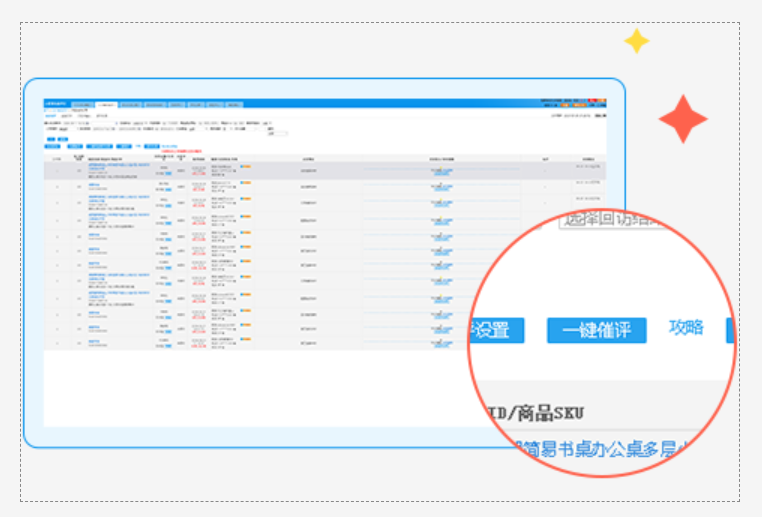Open the 简易书桌办公桌多层 product link

click(x=603, y=449)
